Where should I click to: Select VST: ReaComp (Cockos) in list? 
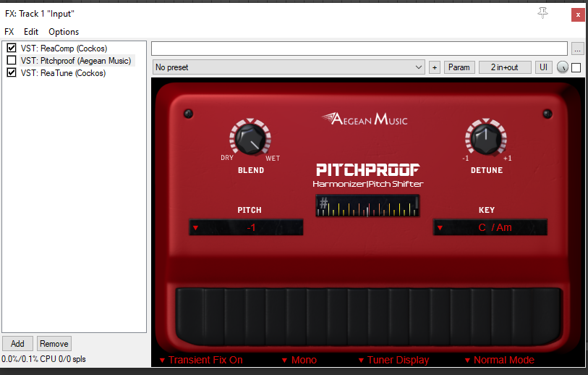tap(64, 49)
